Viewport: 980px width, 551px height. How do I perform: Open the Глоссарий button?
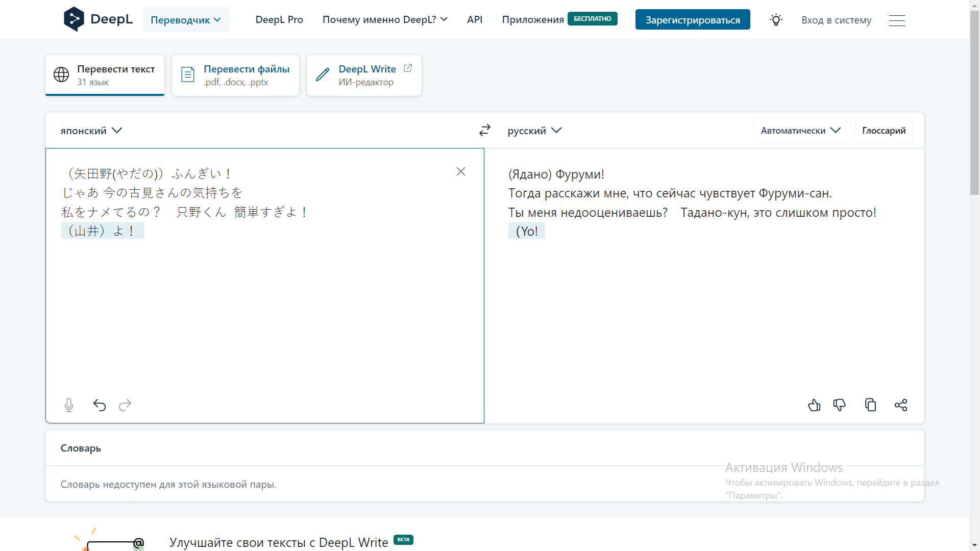click(x=884, y=131)
